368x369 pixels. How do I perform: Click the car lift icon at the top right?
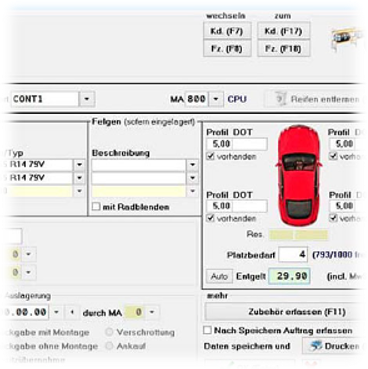345,38
